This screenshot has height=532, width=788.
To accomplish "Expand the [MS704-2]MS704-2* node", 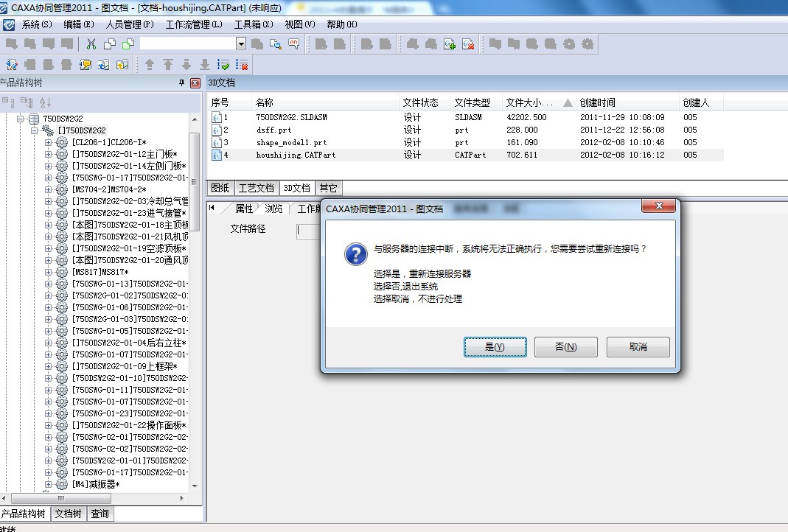I will [x=48, y=189].
